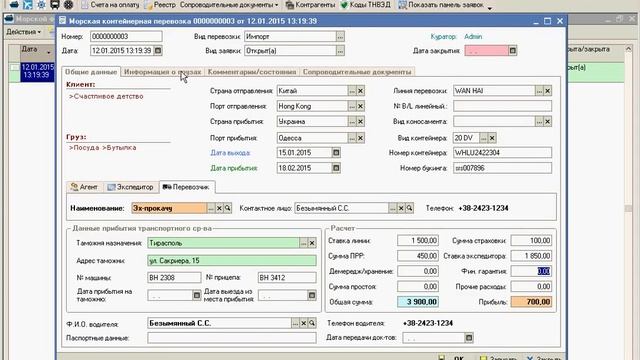The width and height of the screenshot is (640, 360).
Task: Open the sea shipping (ship) toolbar icon
Action: pyautogui.click(x=14, y=5)
